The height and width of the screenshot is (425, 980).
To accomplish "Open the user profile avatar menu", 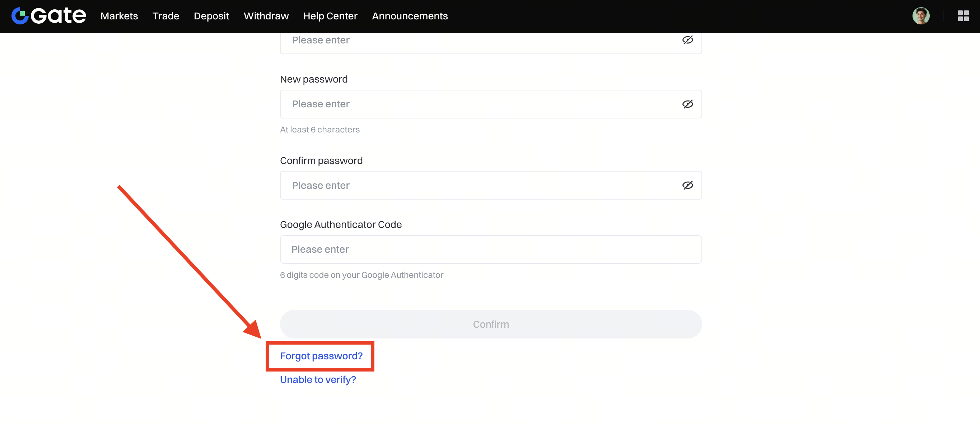I will coord(921,16).
